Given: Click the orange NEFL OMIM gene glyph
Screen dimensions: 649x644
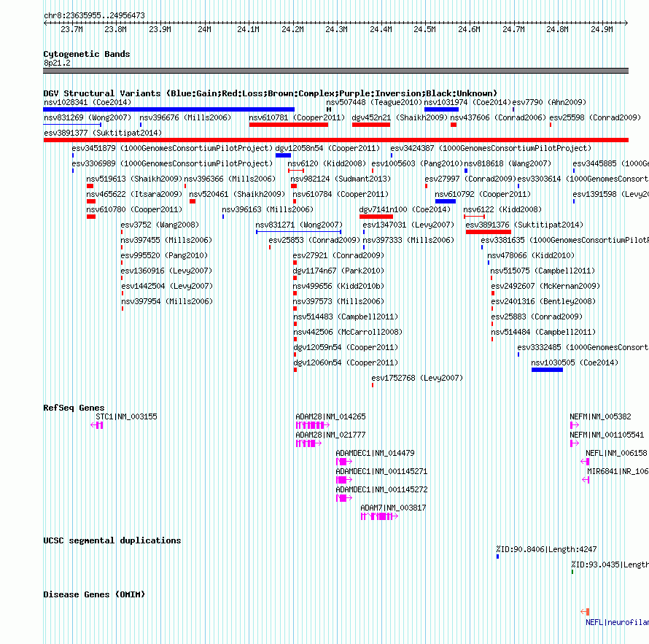Looking at the screenshot, I should coord(585,612).
